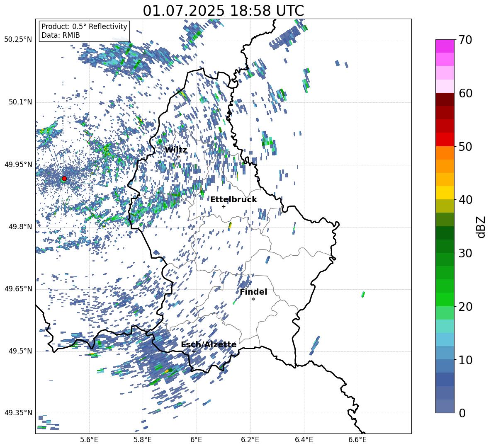Screen dimensions: 491x448
Task: Click the 6.6°E longitude label
Action: pyautogui.click(x=357, y=440)
